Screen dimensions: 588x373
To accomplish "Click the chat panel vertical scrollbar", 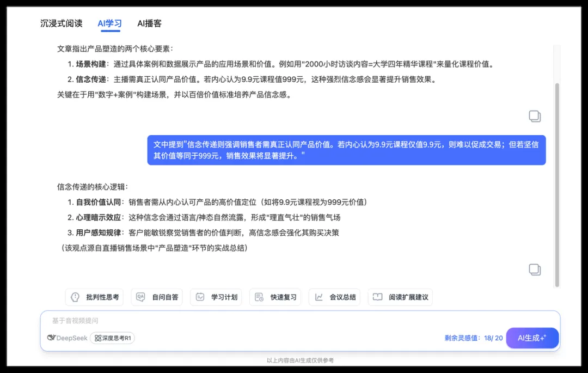I will (x=556, y=185).
